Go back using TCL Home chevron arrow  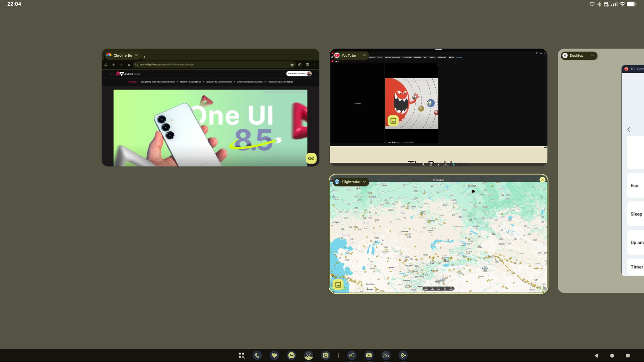(629, 129)
